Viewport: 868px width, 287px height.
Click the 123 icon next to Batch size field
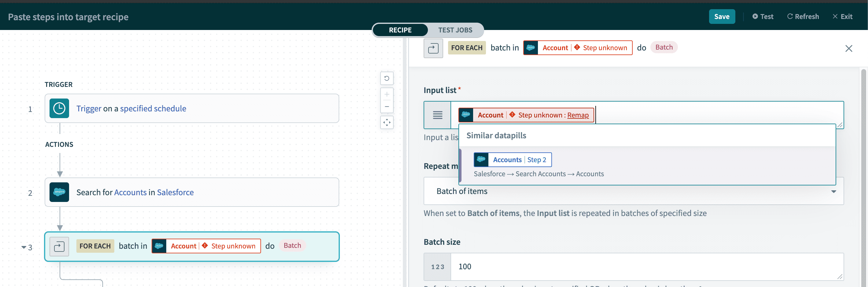(x=437, y=266)
